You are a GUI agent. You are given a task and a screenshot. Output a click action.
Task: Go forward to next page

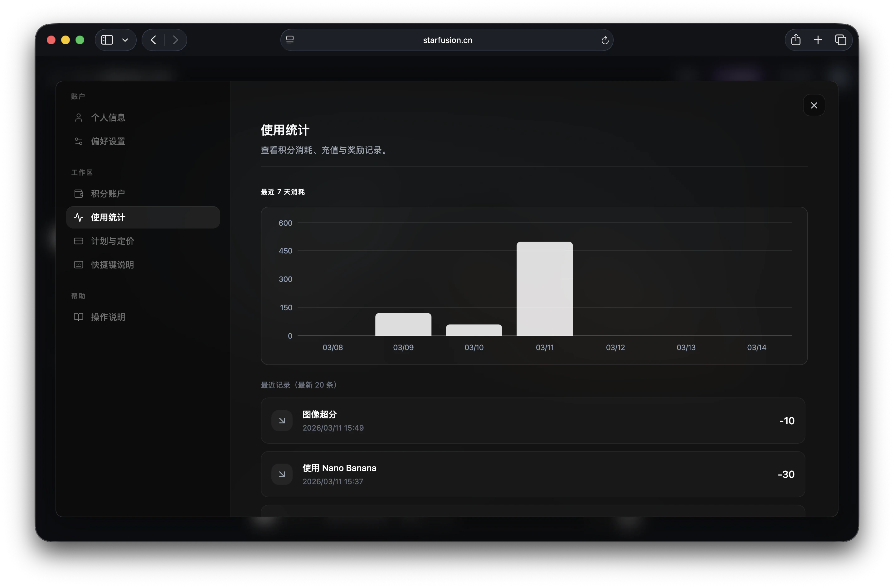coord(175,40)
